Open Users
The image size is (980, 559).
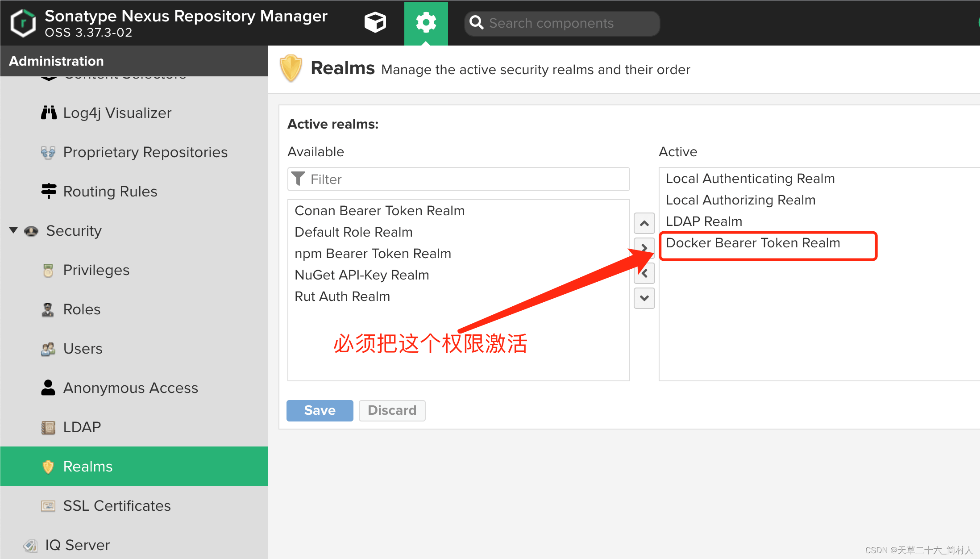pos(83,349)
